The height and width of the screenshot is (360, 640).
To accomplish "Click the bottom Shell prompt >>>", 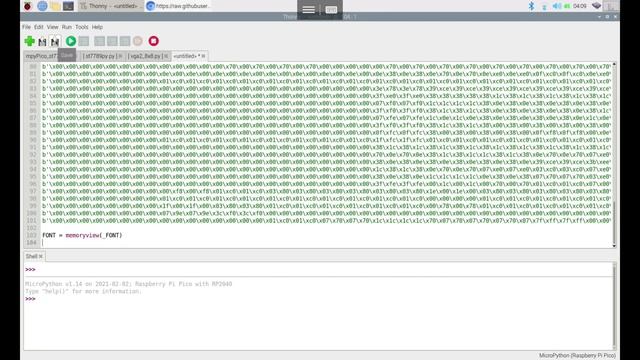I will click(30, 299).
